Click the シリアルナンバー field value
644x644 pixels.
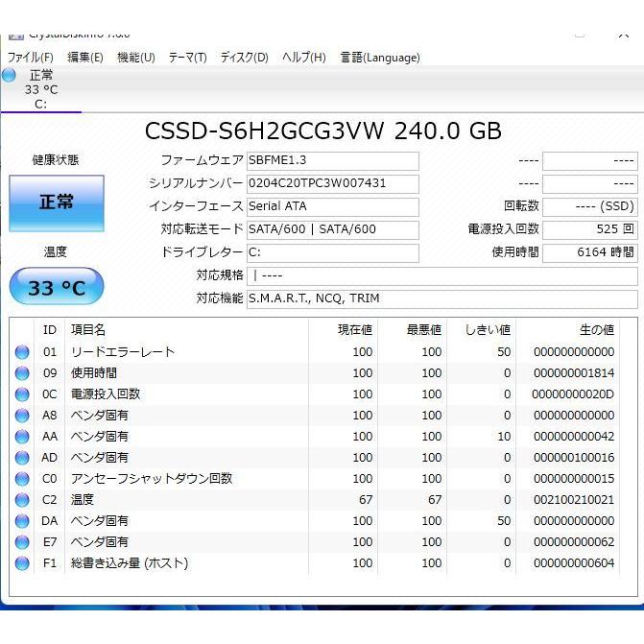tap(333, 183)
